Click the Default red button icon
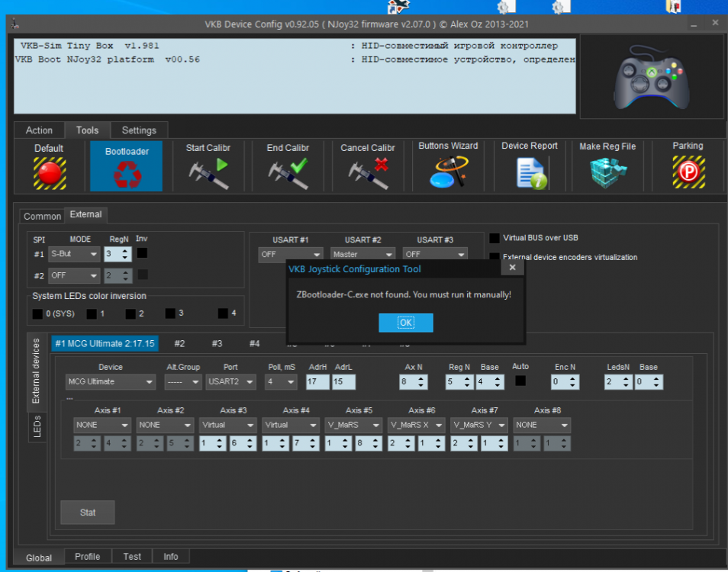Screen dimensions: 728x572 click(49, 172)
